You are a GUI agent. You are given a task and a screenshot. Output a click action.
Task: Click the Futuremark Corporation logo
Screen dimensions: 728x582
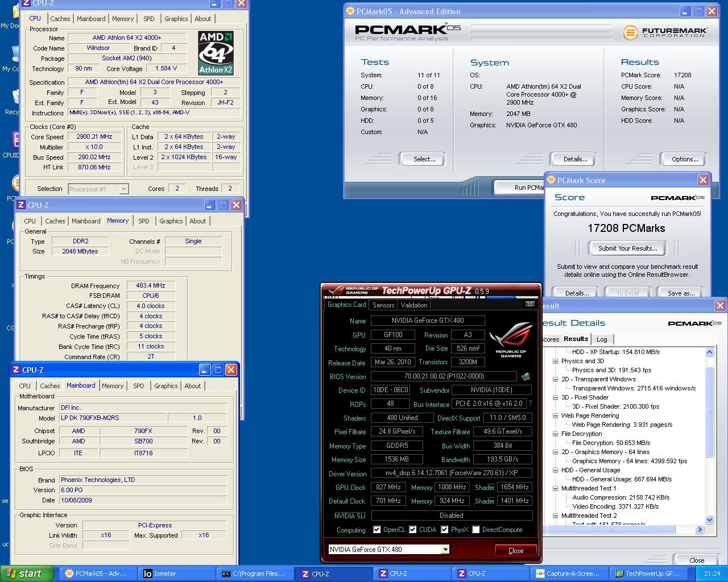(665, 32)
